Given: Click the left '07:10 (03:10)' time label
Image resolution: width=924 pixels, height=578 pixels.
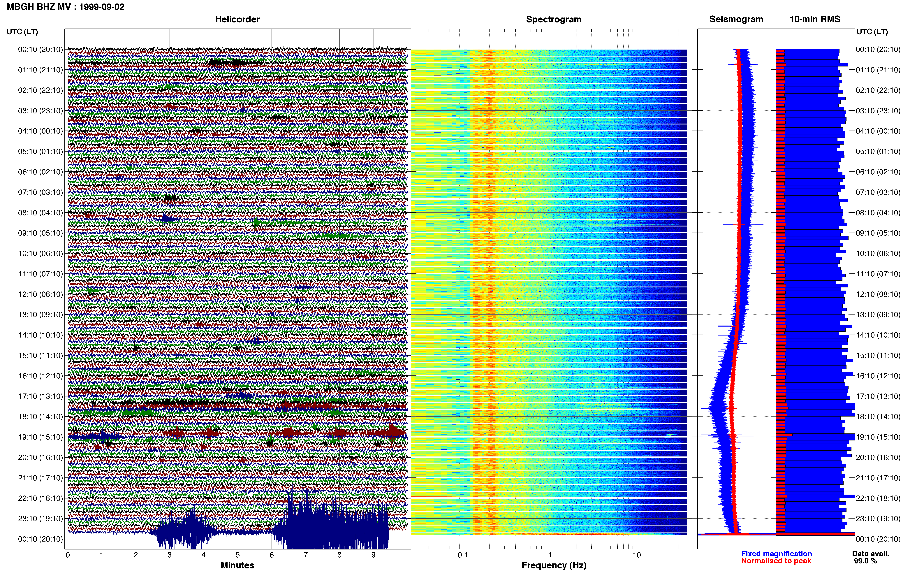Looking at the screenshot, I should click(x=41, y=192).
